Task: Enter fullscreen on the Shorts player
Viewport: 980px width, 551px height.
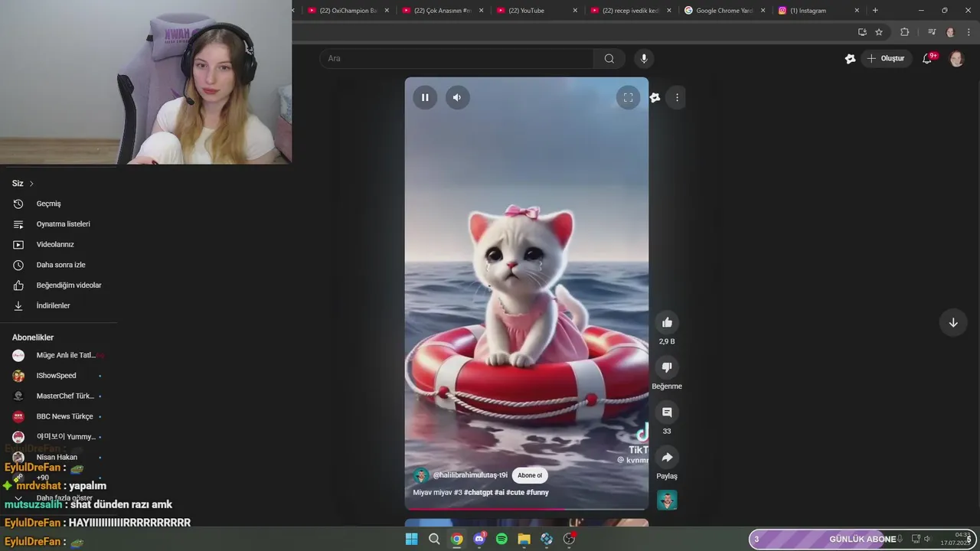Action: (628, 97)
